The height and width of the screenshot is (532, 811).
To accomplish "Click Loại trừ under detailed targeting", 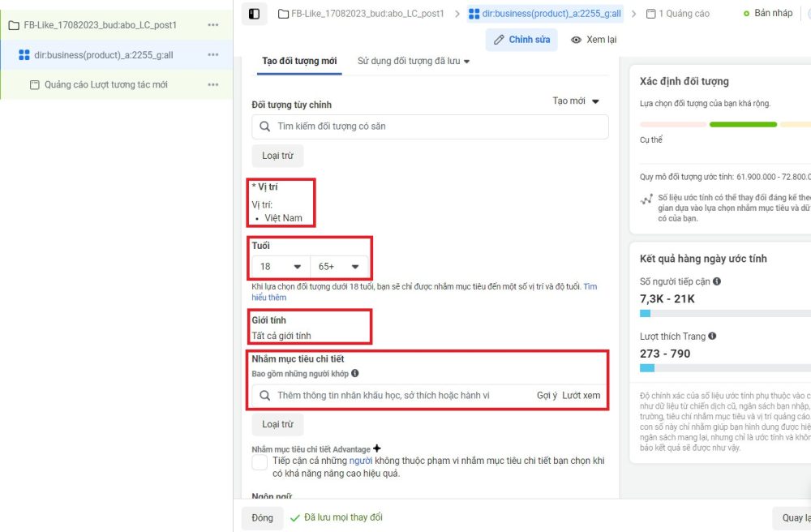I will click(277, 424).
